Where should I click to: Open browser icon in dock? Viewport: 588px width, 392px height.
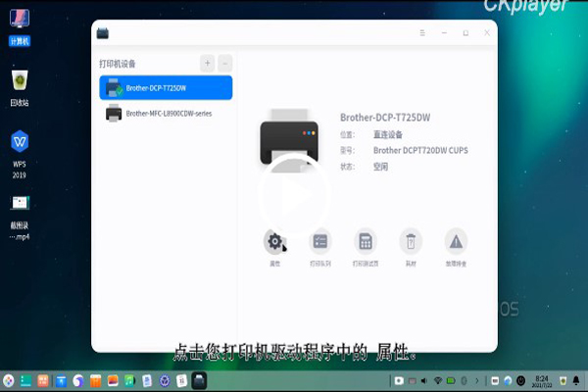pyautogui.click(x=78, y=381)
